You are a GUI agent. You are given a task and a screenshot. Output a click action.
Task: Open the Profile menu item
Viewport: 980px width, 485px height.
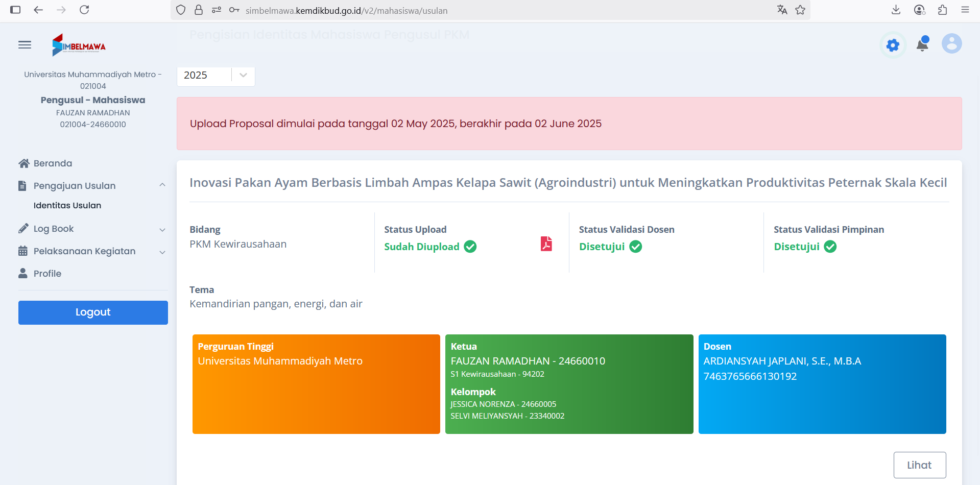click(x=47, y=274)
